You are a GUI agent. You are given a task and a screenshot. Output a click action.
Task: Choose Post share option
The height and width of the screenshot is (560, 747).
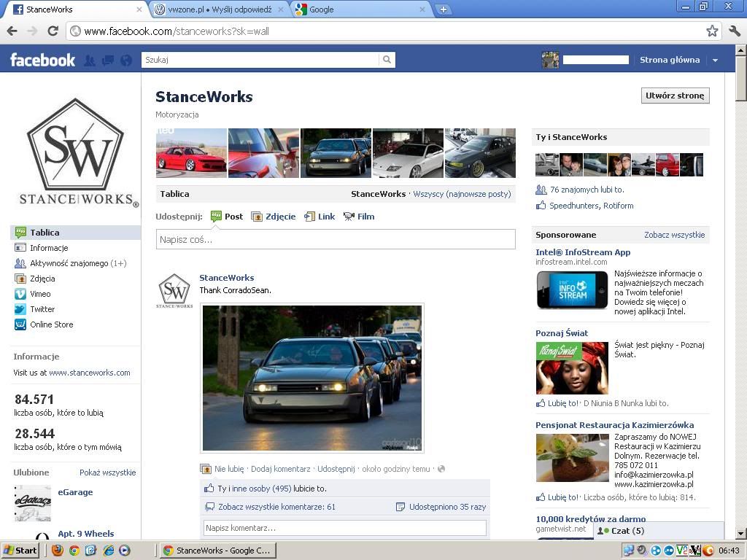point(227,216)
